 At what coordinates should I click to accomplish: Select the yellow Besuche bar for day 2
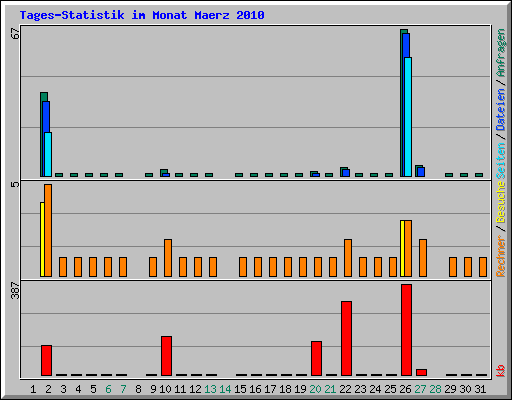point(42,239)
